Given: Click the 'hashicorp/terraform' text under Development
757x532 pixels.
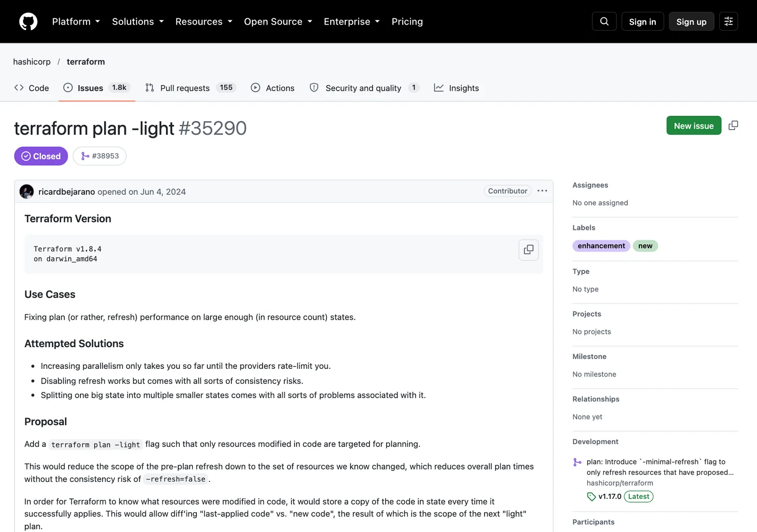Looking at the screenshot, I should click(x=620, y=483).
